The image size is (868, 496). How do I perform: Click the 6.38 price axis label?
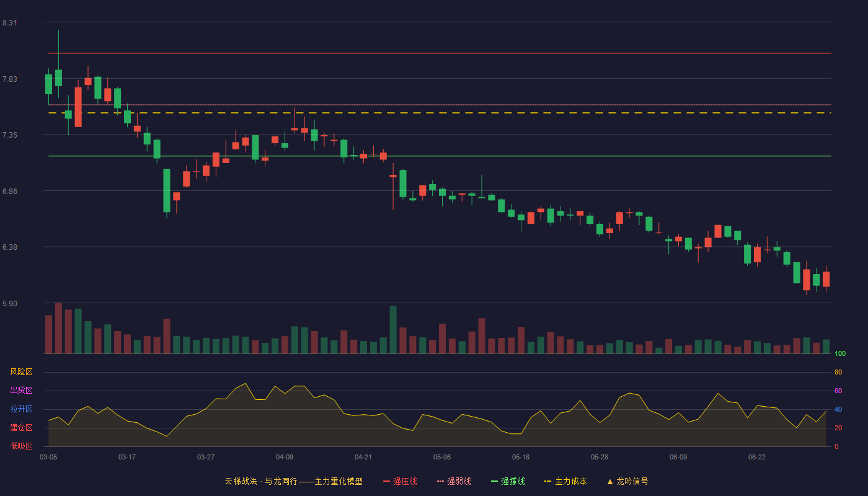(x=10, y=247)
